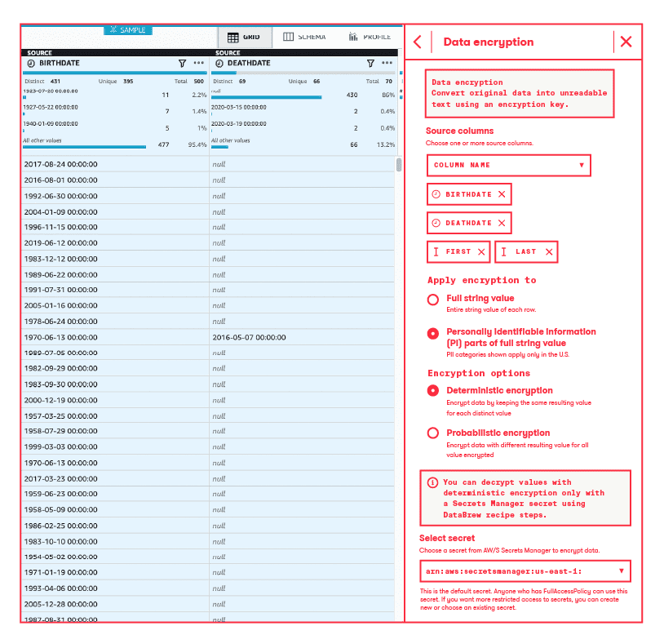Image resolution: width=664 pixels, height=644 pixels.
Task: Click the DEATHDATE column clock type icon
Action: point(219,64)
